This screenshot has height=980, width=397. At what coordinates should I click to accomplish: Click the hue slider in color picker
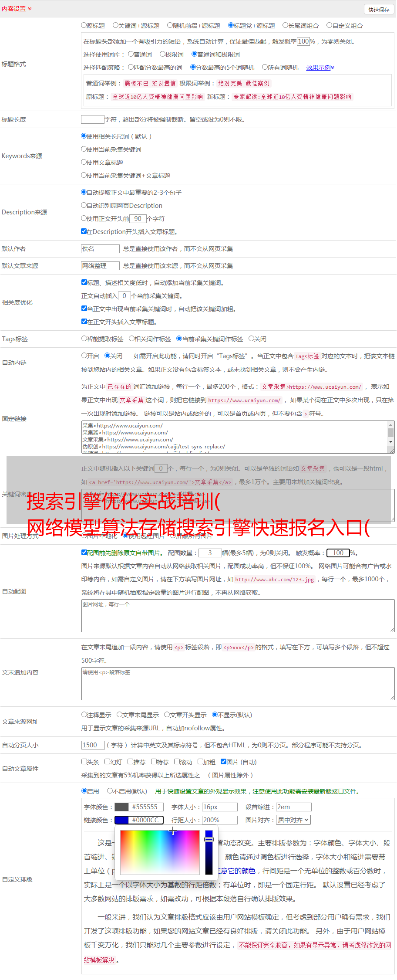pyautogui.click(x=209, y=852)
